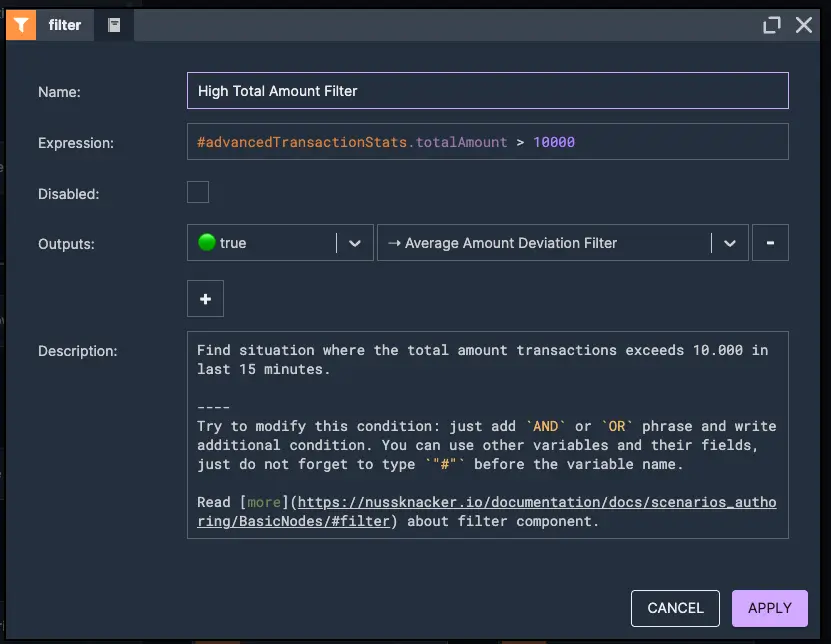
Task: Click into the Expression editor
Action: pos(488,142)
